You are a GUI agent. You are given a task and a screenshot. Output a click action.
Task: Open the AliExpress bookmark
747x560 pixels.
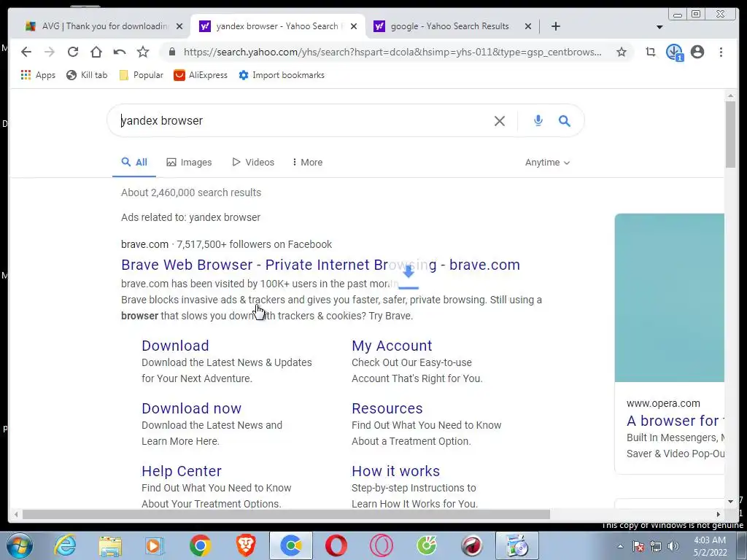(201, 75)
